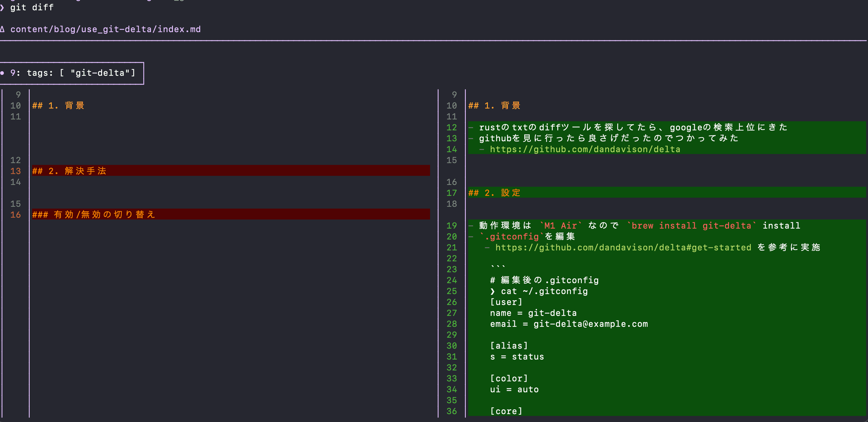Click the removed heading '## 2. 解決手法'
Viewport: 868px width, 422px height.
(x=69, y=171)
